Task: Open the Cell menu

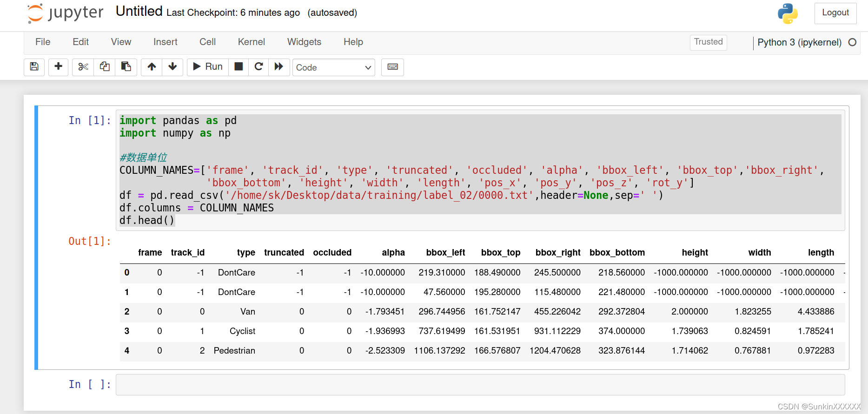Action: click(207, 42)
